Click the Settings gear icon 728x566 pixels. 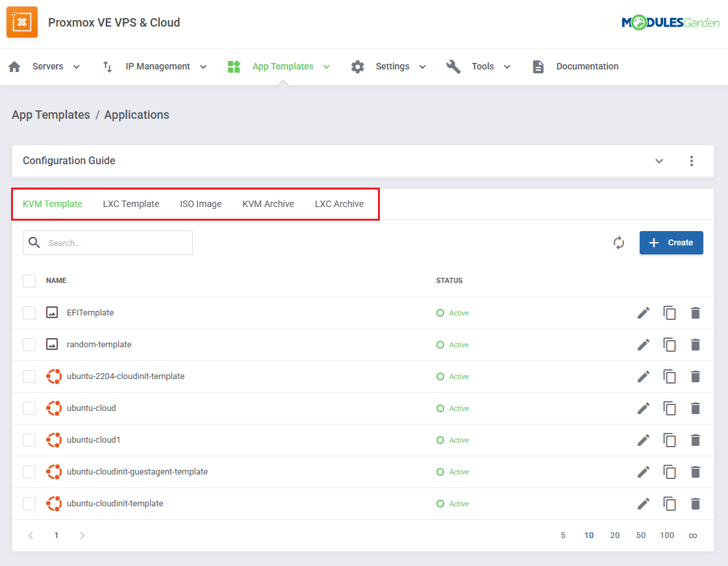coord(357,67)
